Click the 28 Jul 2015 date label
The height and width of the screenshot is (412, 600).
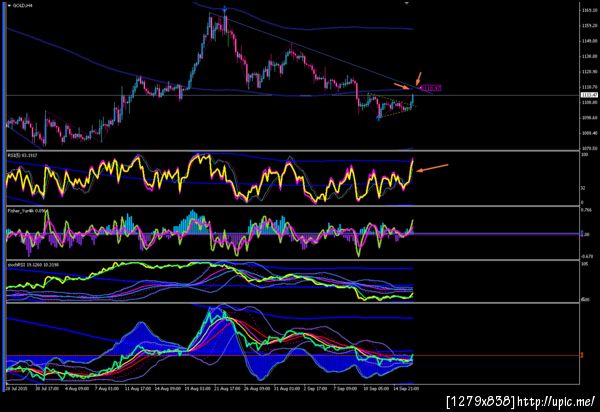(15, 389)
